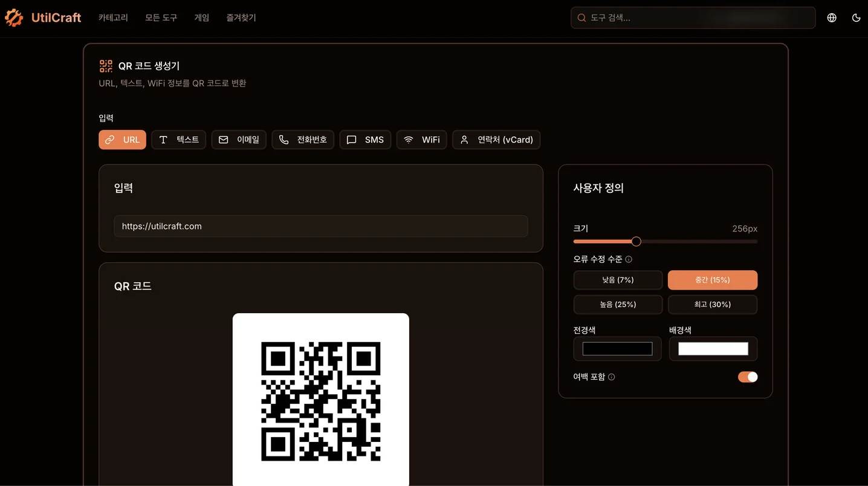Switch to the WiFi input tab
868x486 pixels.
tap(421, 140)
